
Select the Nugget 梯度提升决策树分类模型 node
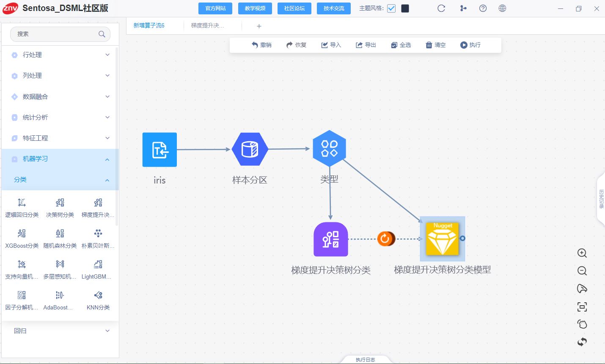coord(442,239)
